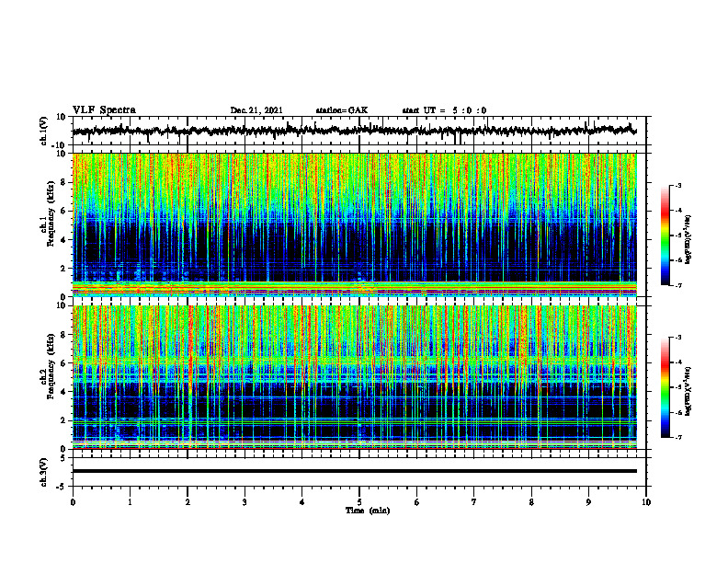Click the ch.1(V) waveform axis label
Screen dimensions: 728x563
44,131
